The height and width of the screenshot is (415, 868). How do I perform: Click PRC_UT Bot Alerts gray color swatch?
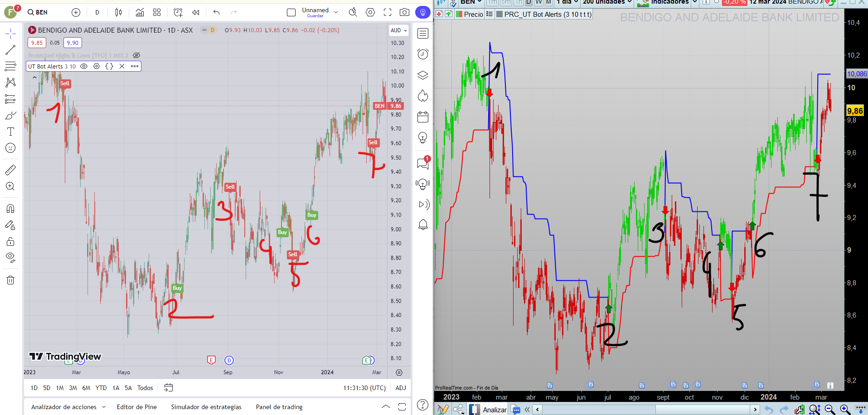499,14
